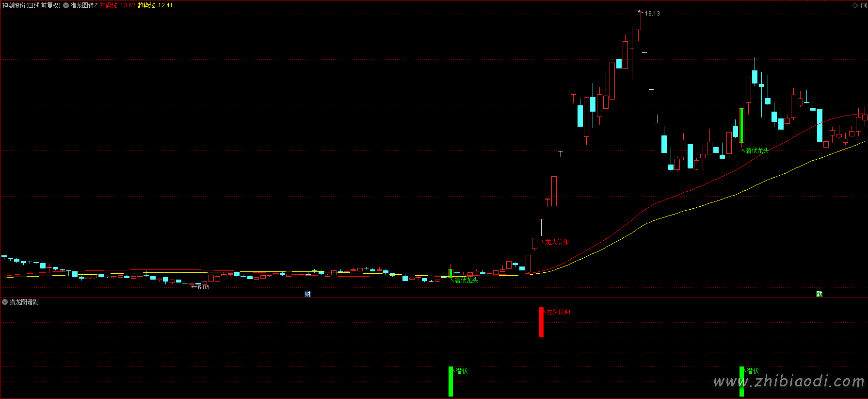Viewport: 868px width, 399px height.
Task: Click the green 跌 marker on time axis
Action: click(819, 294)
